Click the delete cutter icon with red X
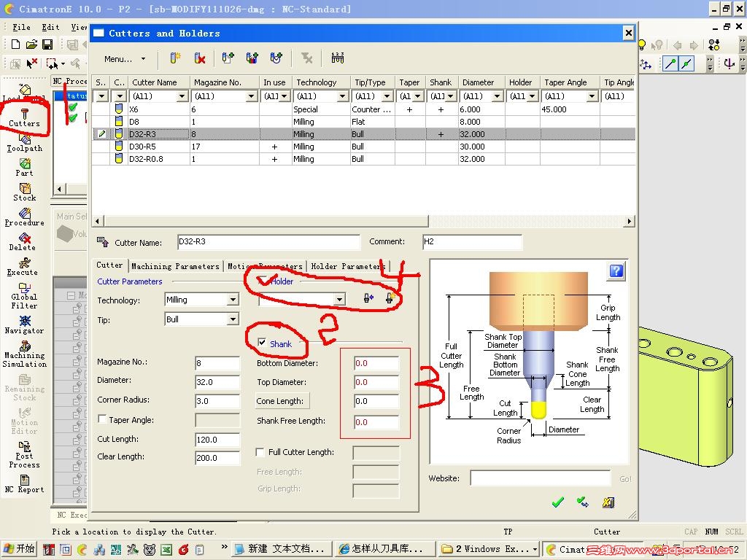The width and height of the screenshot is (747, 560). point(200,58)
